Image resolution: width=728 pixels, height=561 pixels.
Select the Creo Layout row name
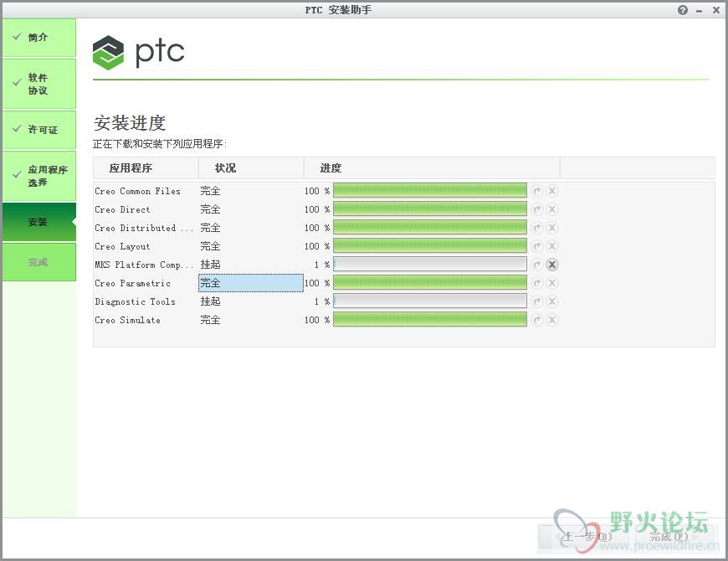point(122,246)
